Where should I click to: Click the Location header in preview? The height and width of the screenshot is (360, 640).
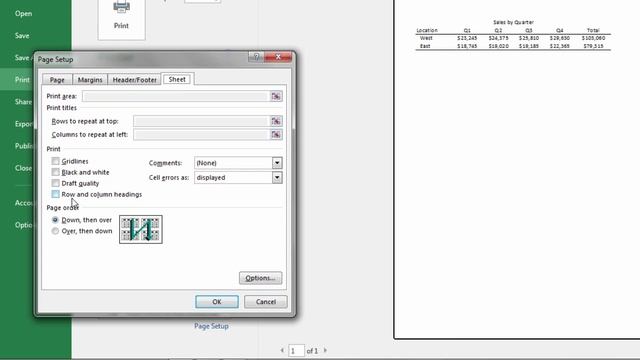tap(427, 30)
